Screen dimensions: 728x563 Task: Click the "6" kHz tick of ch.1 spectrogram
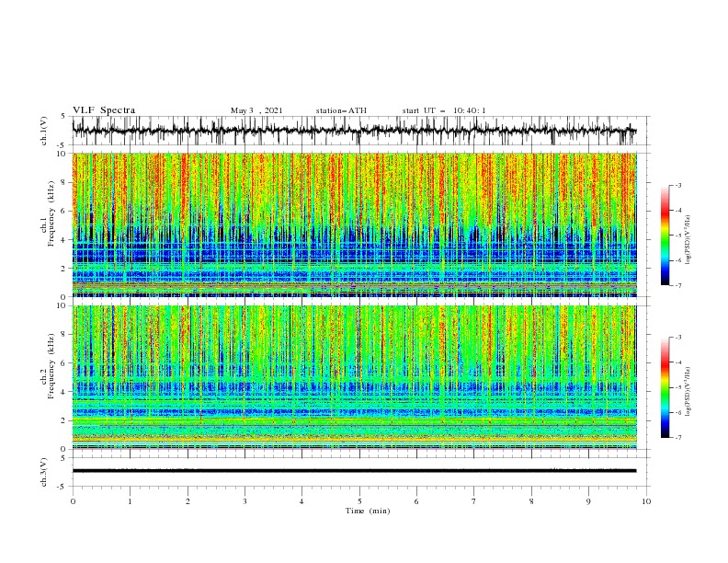coord(64,211)
